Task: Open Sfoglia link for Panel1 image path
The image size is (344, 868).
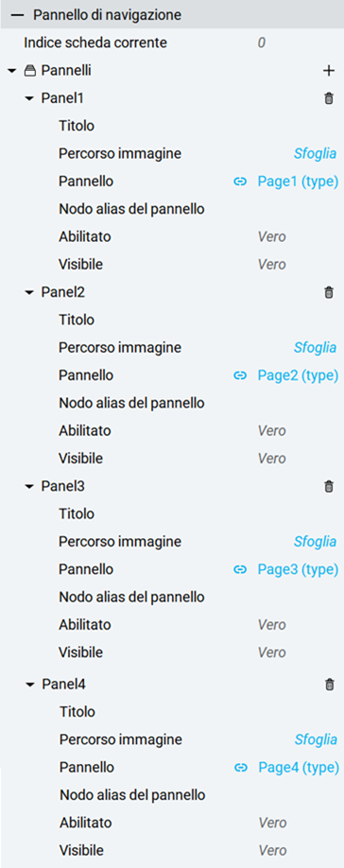Action: (316, 153)
